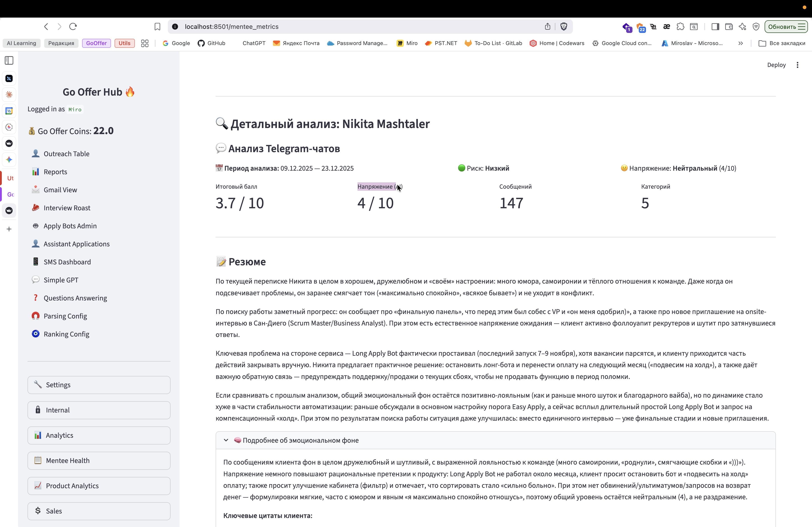Navigate to Interview Roast page
This screenshot has height=527, width=812.
pyautogui.click(x=67, y=208)
